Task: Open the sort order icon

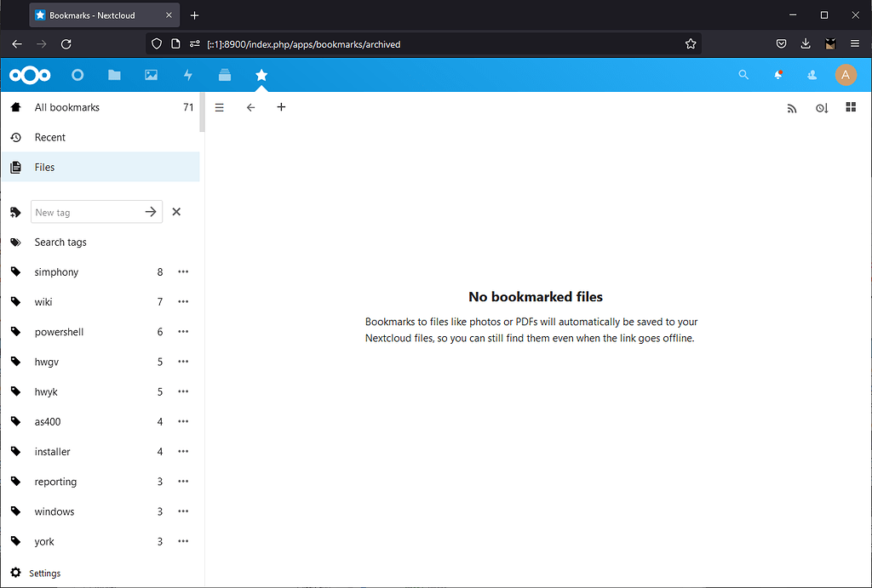Action: pos(821,108)
